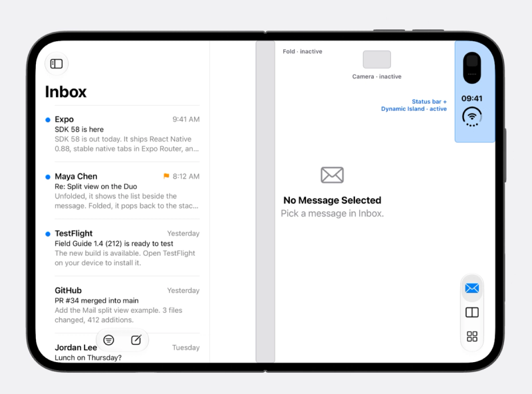This screenshot has width=532, height=394.
Task: Open the grid tab icon
Action: (472, 336)
